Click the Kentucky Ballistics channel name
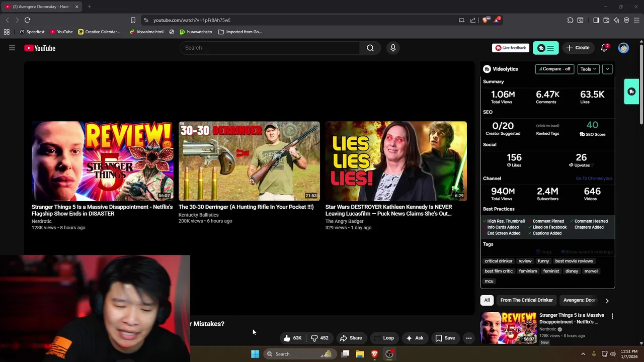This screenshot has width=644, height=362. (x=198, y=215)
